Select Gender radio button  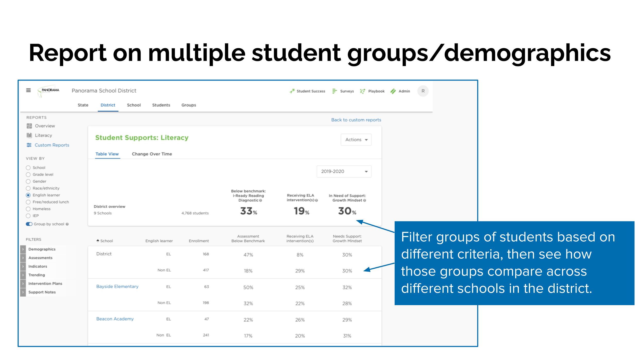[x=28, y=181]
